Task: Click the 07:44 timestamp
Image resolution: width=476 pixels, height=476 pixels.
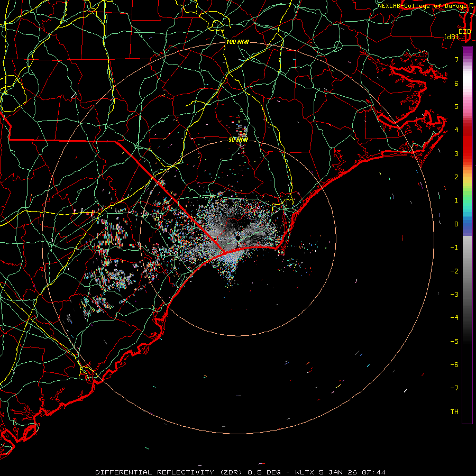Action: [x=373, y=472]
